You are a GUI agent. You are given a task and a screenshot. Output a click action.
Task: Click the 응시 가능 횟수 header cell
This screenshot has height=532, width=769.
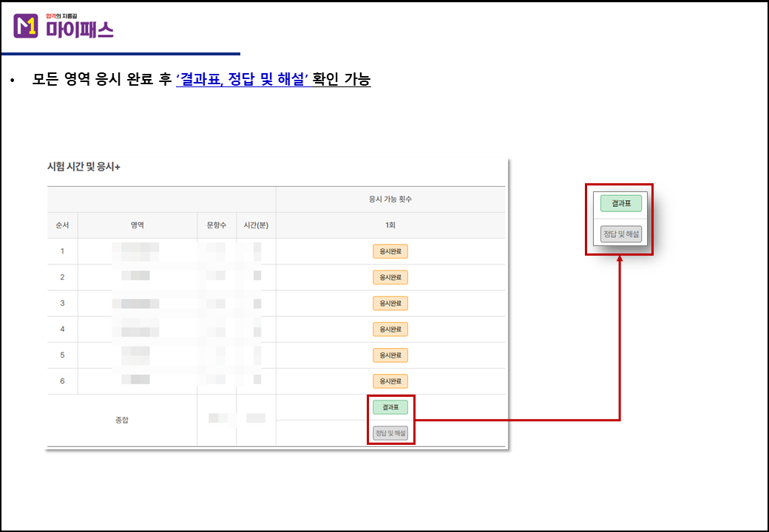pos(390,199)
